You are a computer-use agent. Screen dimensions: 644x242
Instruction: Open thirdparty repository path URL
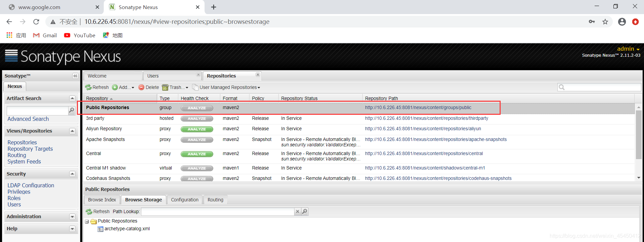(x=426, y=118)
